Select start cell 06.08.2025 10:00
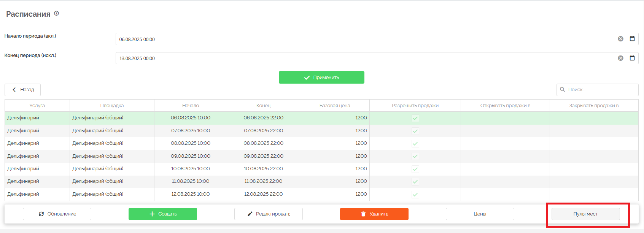This screenshot has height=233, width=644. click(191, 118)
